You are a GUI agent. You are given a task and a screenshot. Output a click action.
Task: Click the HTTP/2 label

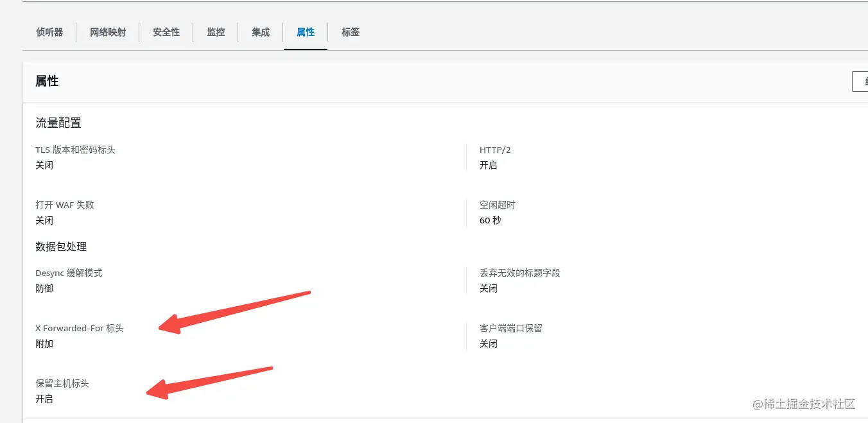[495, 150]
